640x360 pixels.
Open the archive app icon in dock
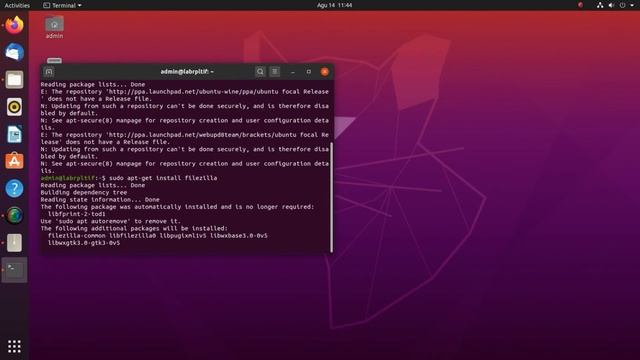point(14,243)
